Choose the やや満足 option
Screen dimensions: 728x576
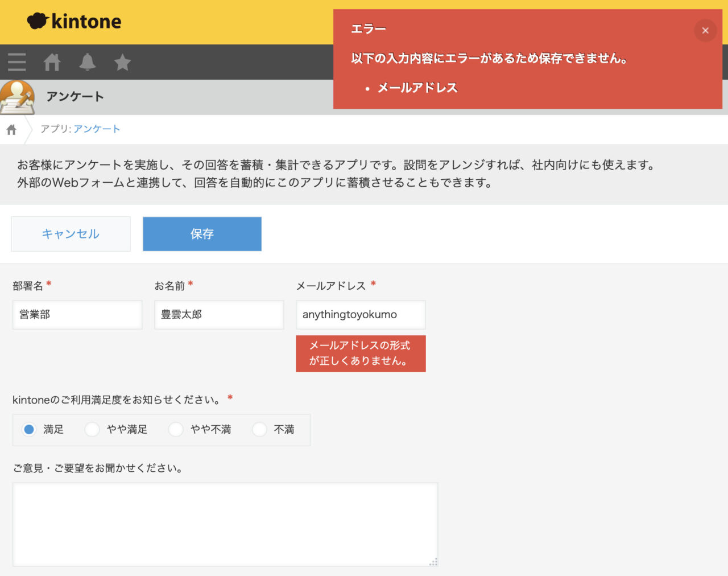pos(92,429)
